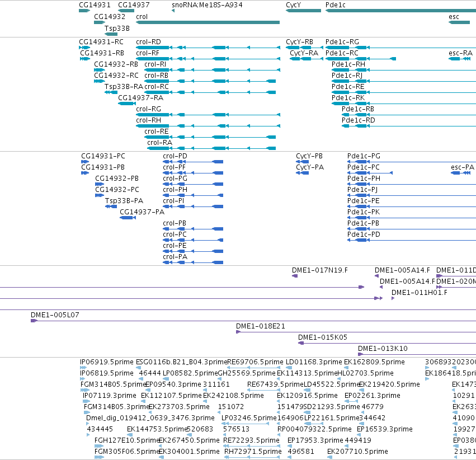Viewport: 476px width, 460px height.
Task: Click the CycY-PB protein label
Action: click(x=309, y=156)
